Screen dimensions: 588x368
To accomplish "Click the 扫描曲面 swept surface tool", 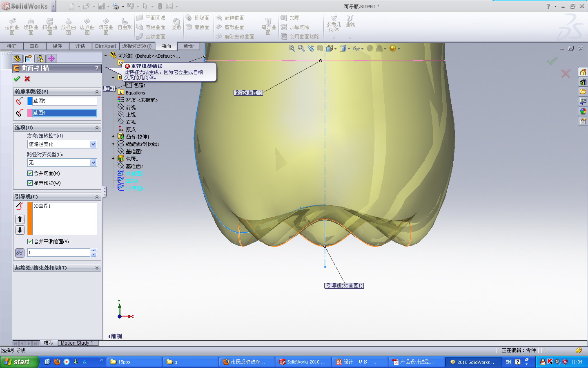I will [50, 27].
